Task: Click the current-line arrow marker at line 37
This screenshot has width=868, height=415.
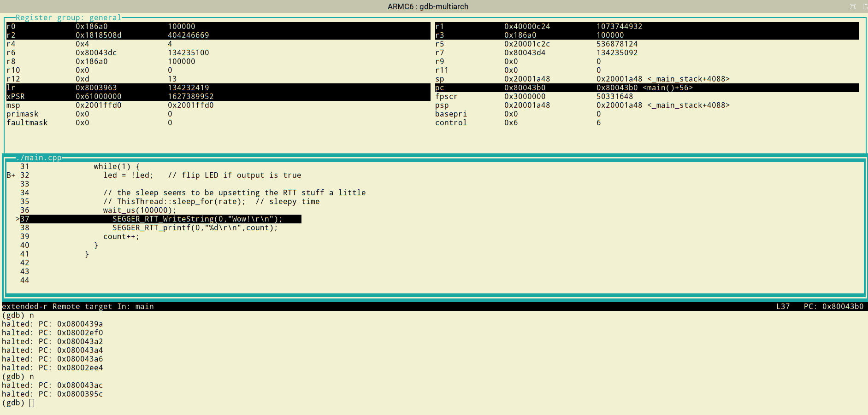Action: (18, 219)
